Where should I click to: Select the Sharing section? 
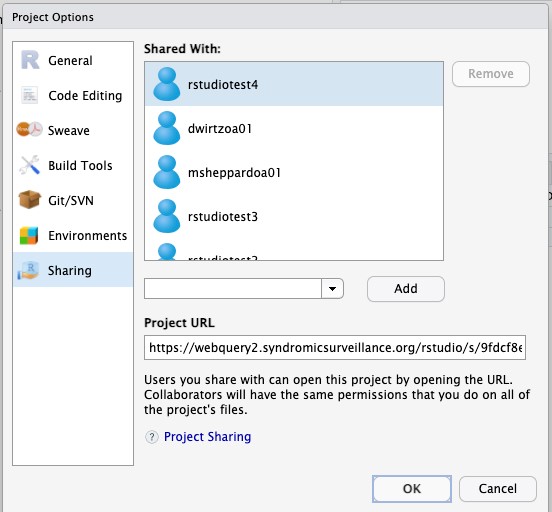tap(73, 270)
